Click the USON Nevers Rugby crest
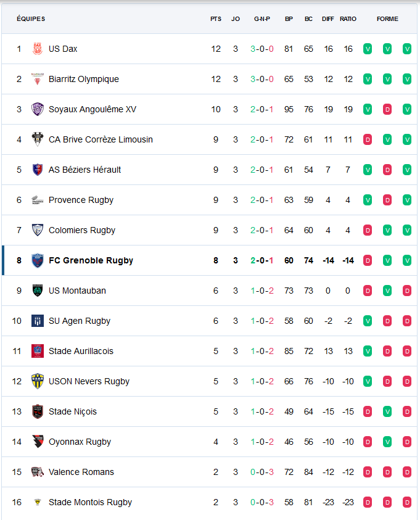This screenshot has height=520, width=420. pos(38,381)
